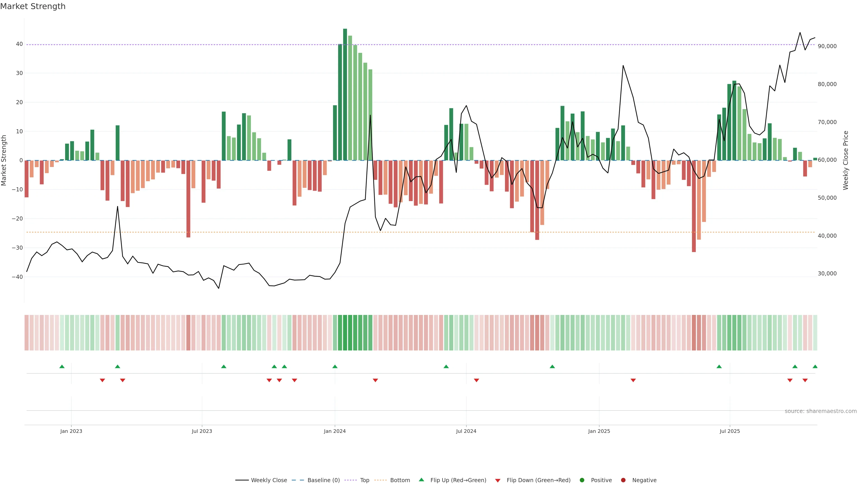Click the Jul 2025 x-axis label

(729, 431)
